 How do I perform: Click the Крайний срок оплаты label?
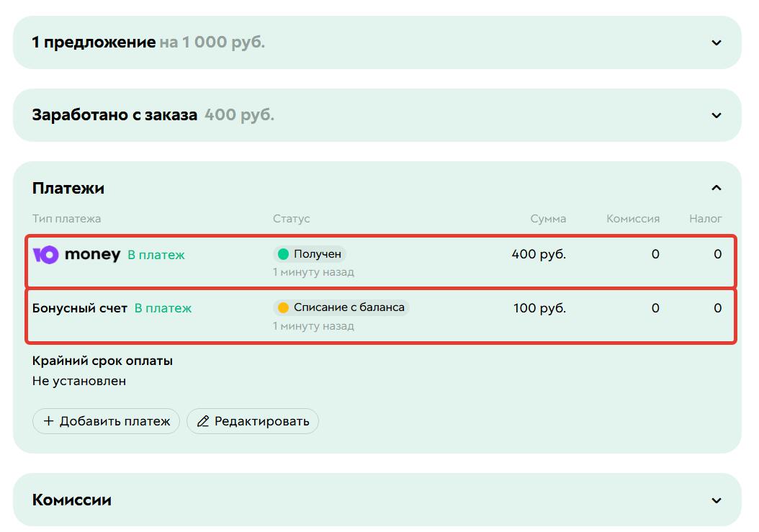[103, 361]
